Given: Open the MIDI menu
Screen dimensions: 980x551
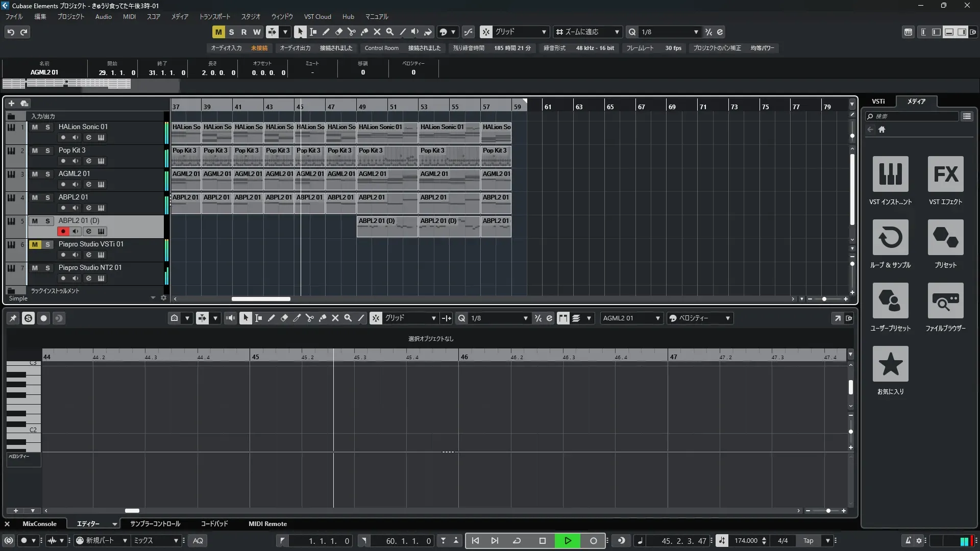Looking at the screenshot, I should pos(129,17).
